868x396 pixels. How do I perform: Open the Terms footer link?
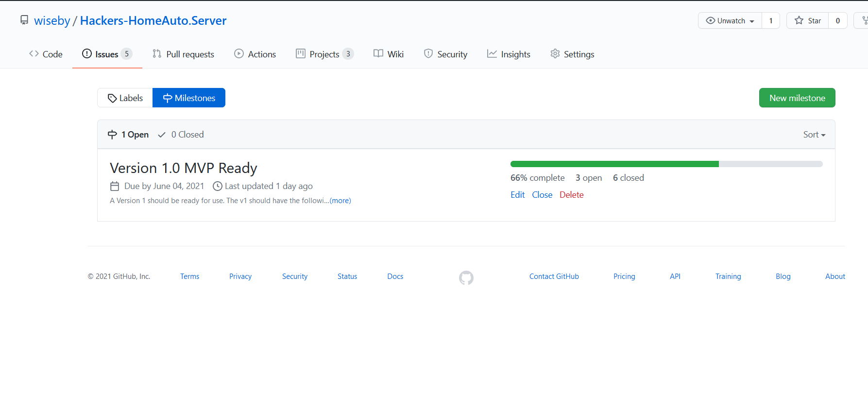click(x=189, y=276)
